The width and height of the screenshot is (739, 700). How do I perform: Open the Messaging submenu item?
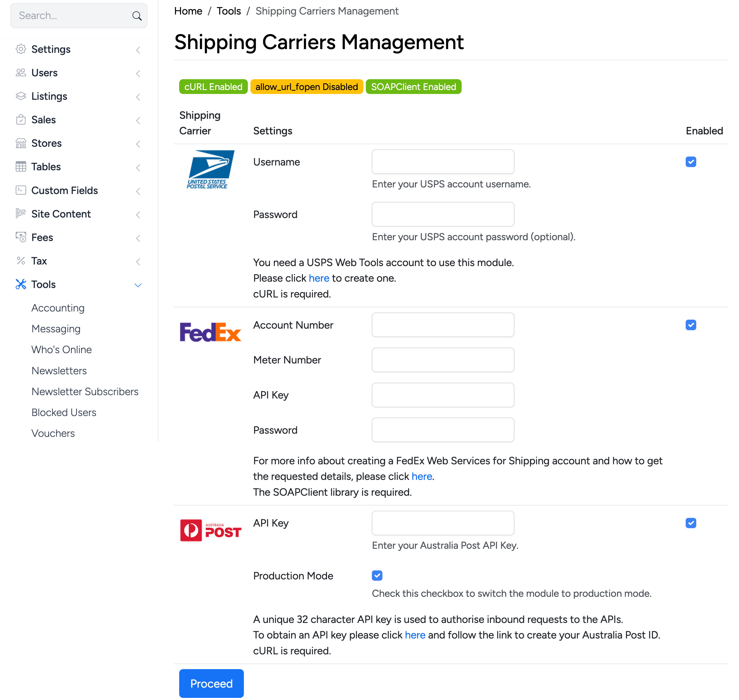[x=56, y=329]
